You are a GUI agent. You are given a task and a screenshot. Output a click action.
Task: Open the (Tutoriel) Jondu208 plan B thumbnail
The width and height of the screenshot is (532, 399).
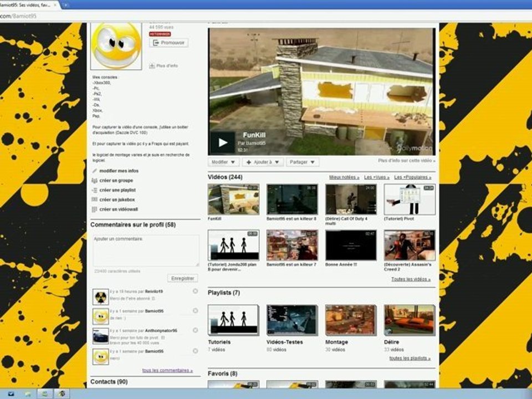(233, 245)
